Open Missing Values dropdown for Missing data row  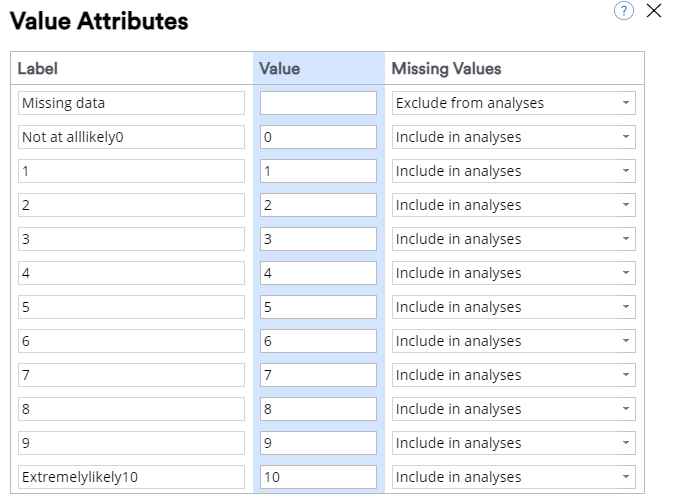513,103
